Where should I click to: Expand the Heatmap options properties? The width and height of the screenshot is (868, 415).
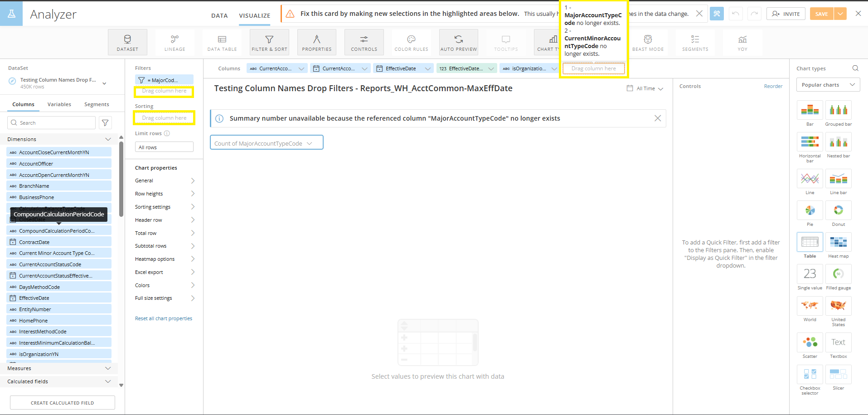coord(165,259)
